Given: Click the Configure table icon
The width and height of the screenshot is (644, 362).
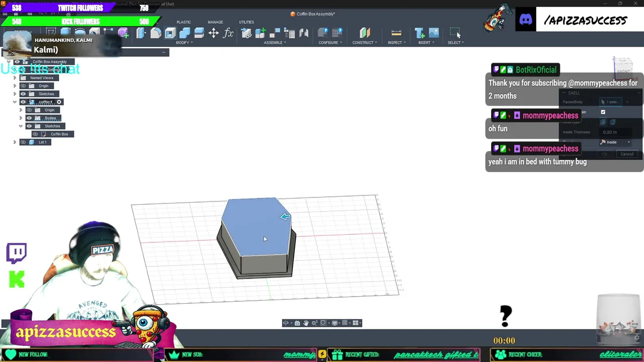Looking at the screenshot, I should click(x=337, y=33).
